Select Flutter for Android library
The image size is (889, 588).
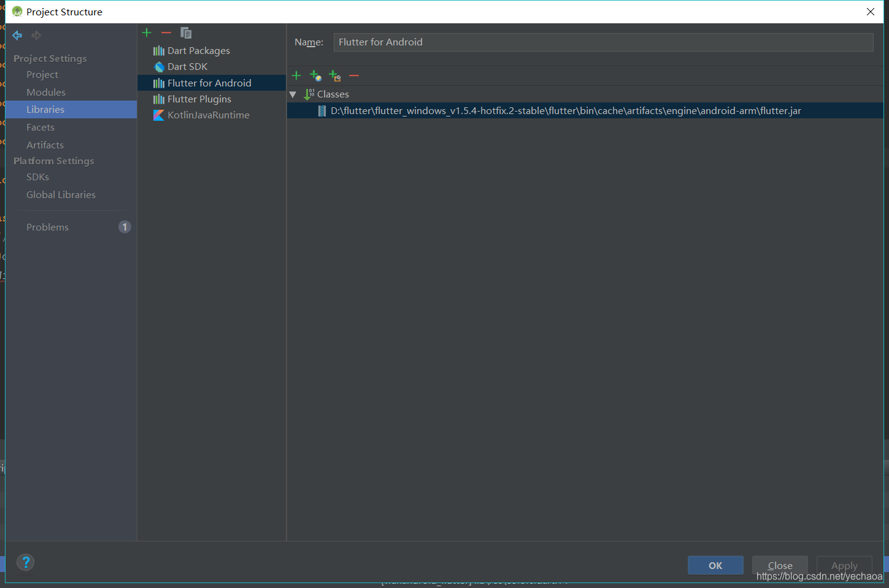click(212, 83)
